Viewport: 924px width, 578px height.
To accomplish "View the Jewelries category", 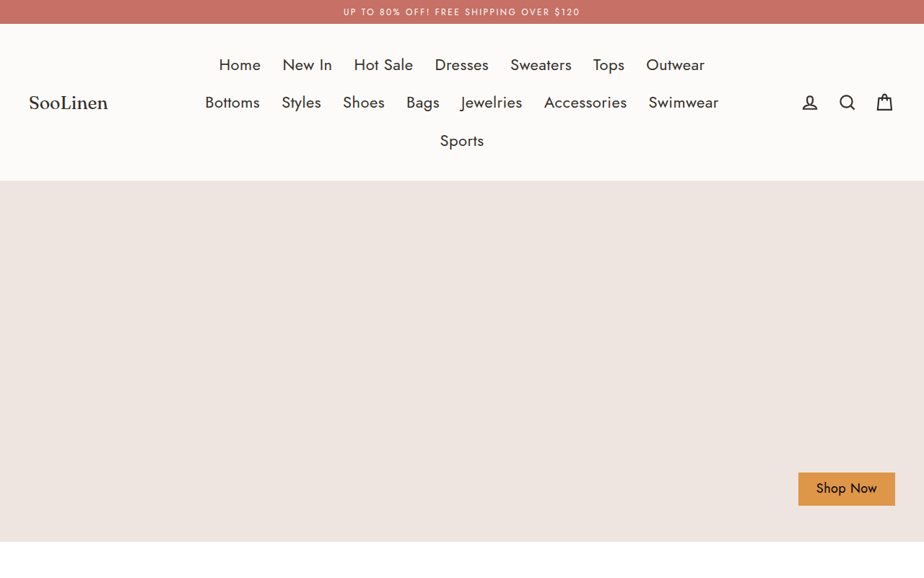I will (492, 103).
